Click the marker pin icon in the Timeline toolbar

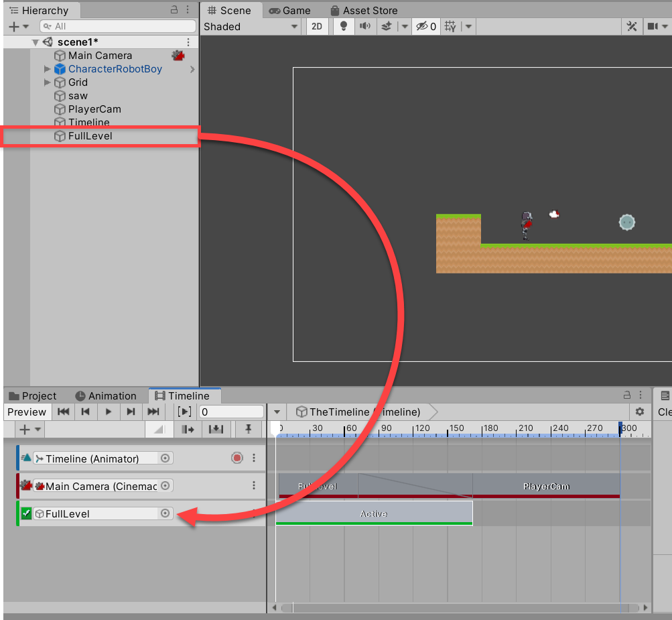[248, 429]
